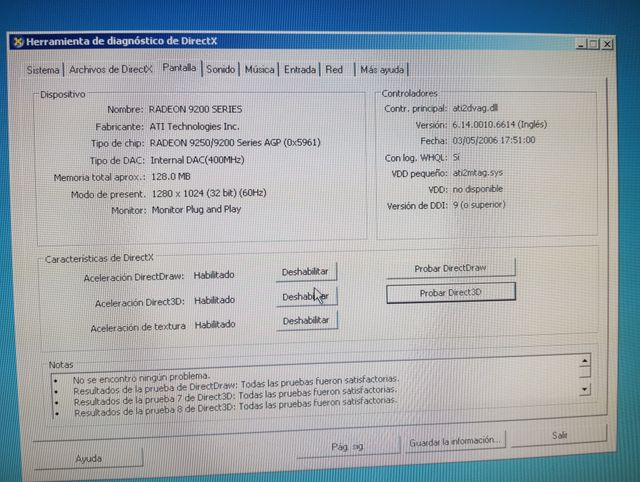Screen dimensions: 640x482
Task: Click the DDI version 9 (o superior)
Action: click(x=479, y=205)
